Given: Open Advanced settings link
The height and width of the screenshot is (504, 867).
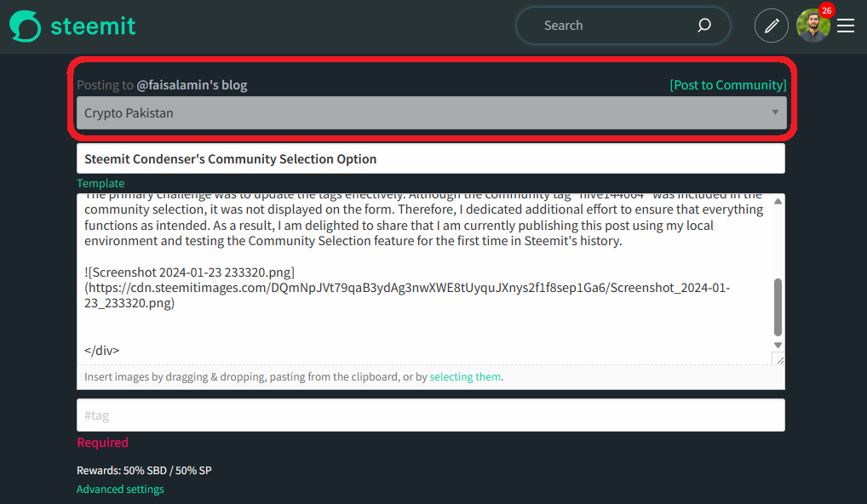Looking at the screenshot, I should pos(120,489).
